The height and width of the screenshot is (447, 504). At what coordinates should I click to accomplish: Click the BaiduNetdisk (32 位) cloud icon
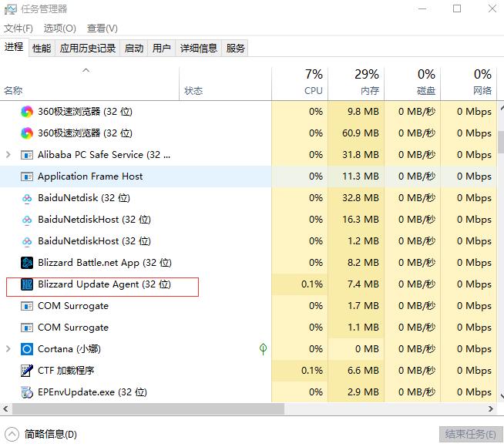[x=27, y=199]
